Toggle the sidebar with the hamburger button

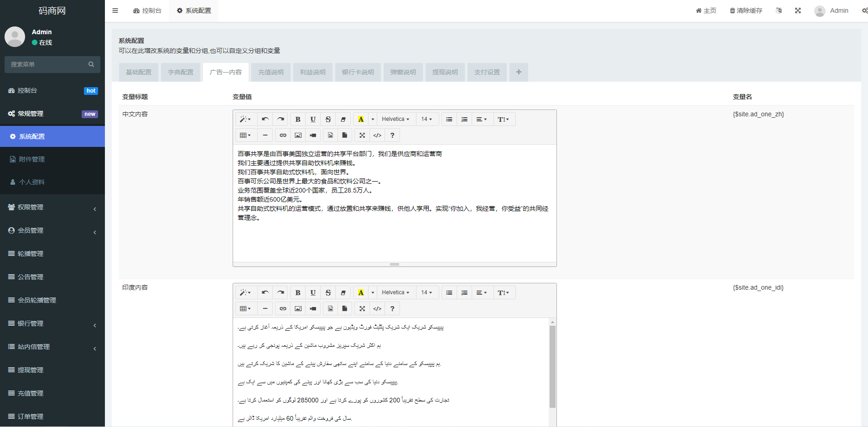pos(115,10)
